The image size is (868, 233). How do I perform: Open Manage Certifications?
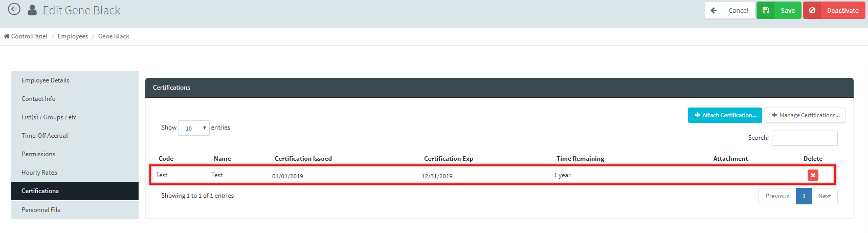tap(805, 115)
